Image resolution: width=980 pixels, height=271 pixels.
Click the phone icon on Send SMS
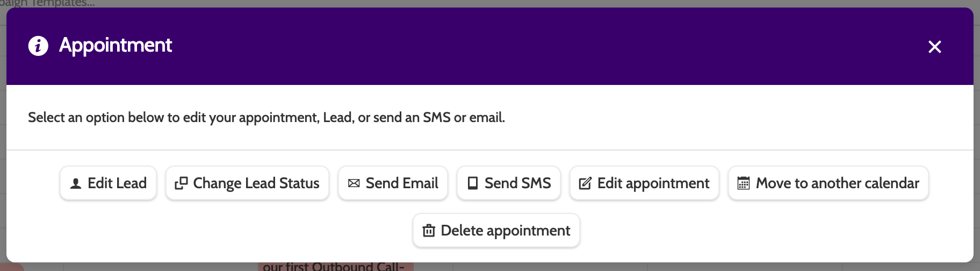[473, 184]
